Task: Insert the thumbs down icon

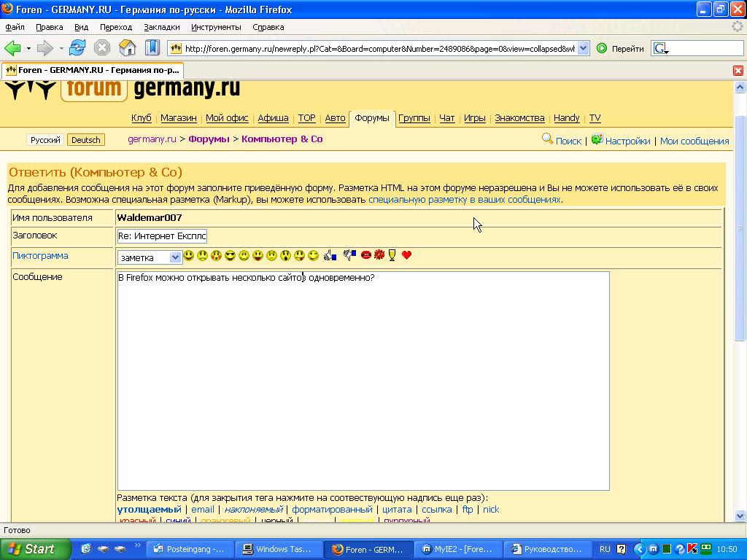Action: tap(349, 256)
